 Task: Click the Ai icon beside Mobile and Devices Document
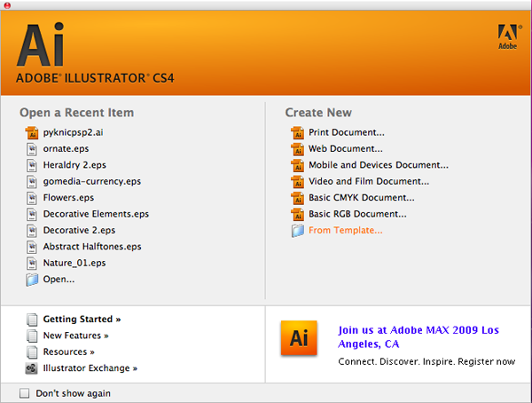[298, 165]
